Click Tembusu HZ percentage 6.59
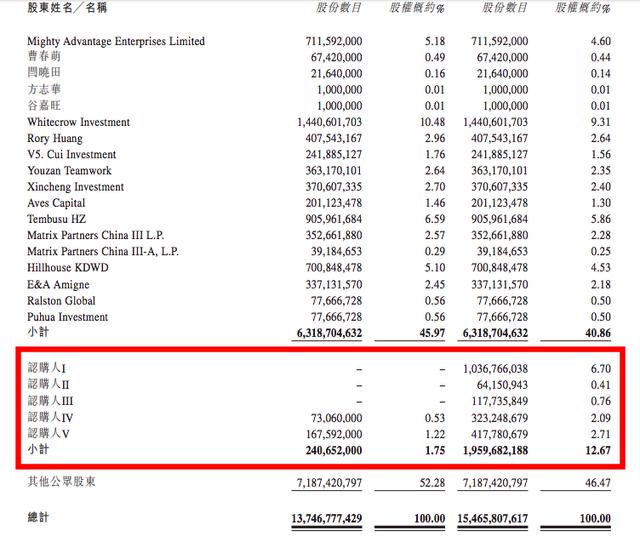Screen dimensions: 640x542 [x=435, y=219]
